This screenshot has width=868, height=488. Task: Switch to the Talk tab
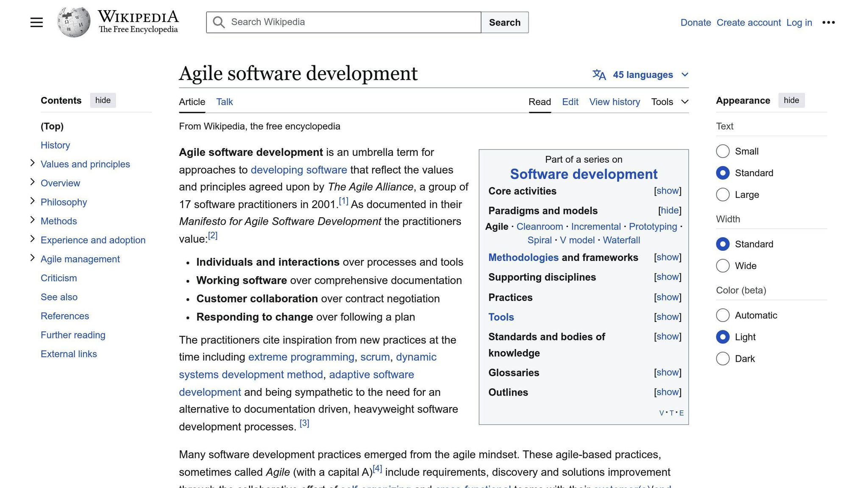(224, 102)
